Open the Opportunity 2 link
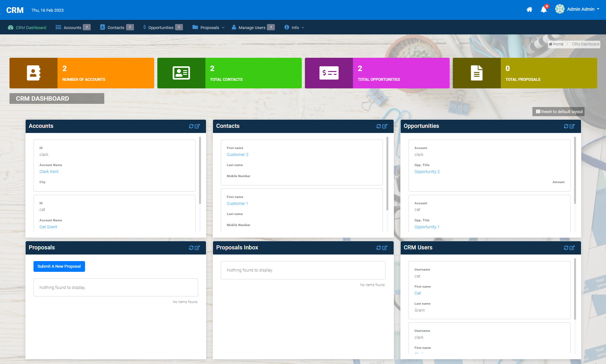This screenshot has height=364, width=606. (427, 172)
